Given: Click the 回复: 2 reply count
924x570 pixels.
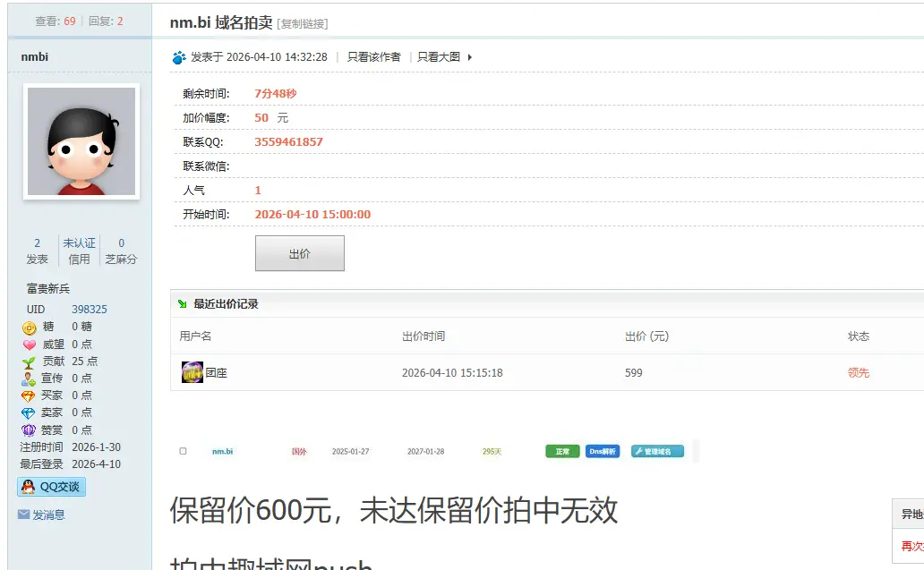Looking at the screenshot, I should (106, 21).
